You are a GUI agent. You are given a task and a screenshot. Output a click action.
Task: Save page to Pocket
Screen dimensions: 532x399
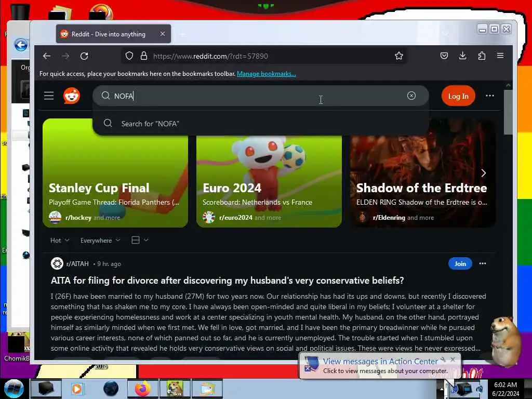[444, 56]
